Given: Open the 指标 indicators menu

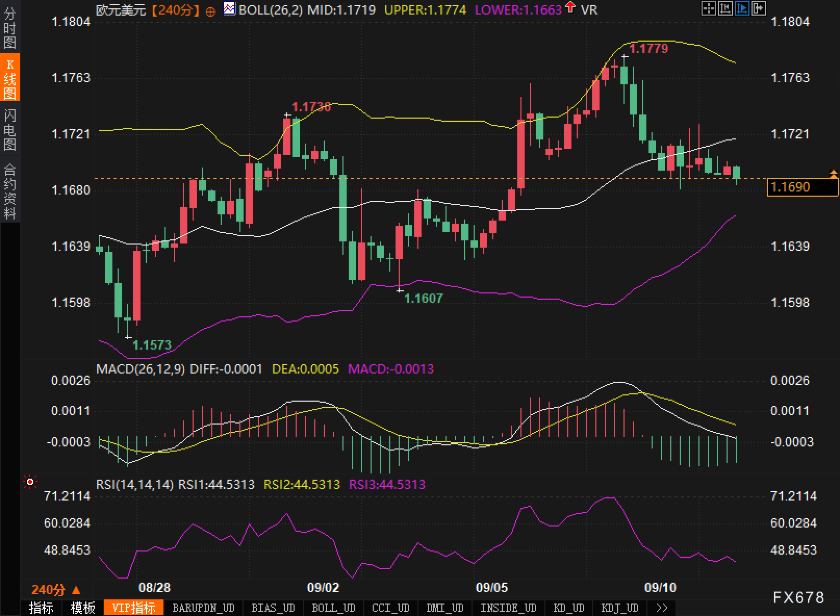Looking at the screenshot, I should click(41, 608).
